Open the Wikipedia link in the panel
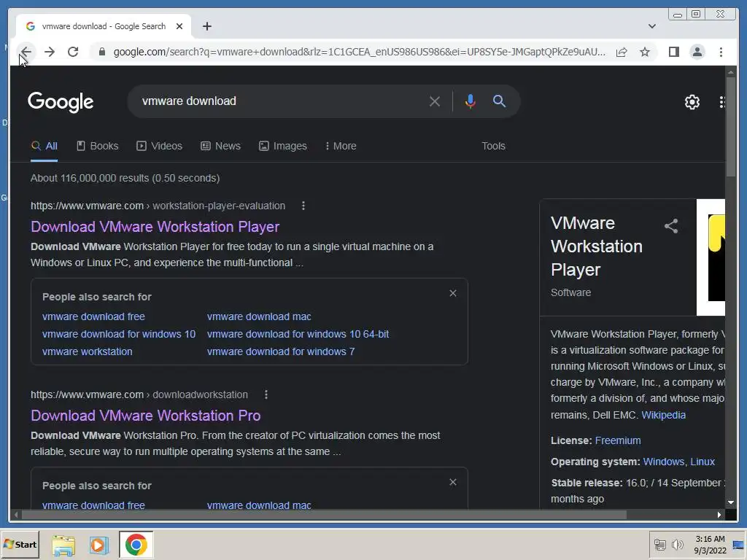The height and width of the screenshot is (560, 747). pos(663,415)
